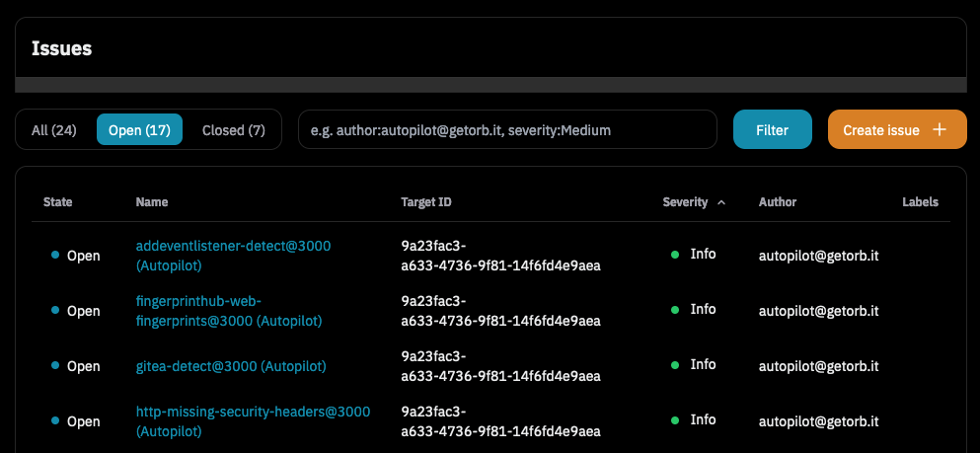Click the Name column header
980x453 pixels.
coord(152,202)
